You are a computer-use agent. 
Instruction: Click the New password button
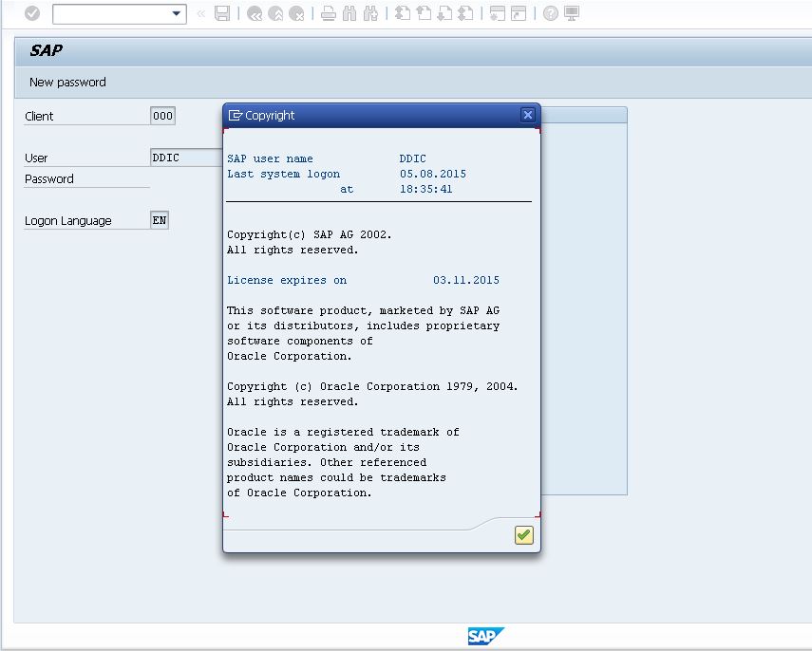click(x=67, y=83)
